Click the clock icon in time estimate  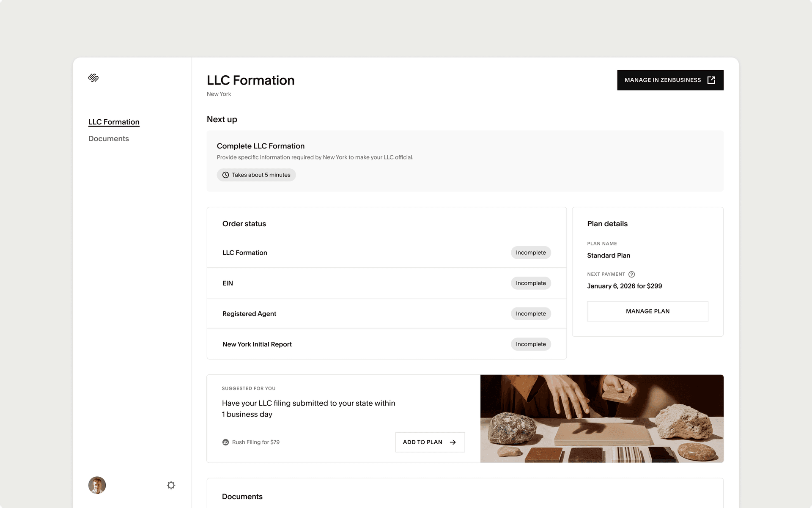coord(226,175)
